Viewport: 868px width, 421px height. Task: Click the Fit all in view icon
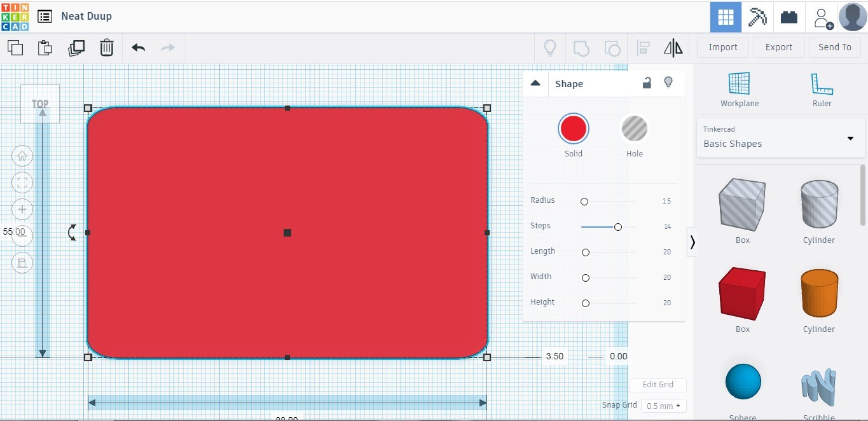point(22,183)
